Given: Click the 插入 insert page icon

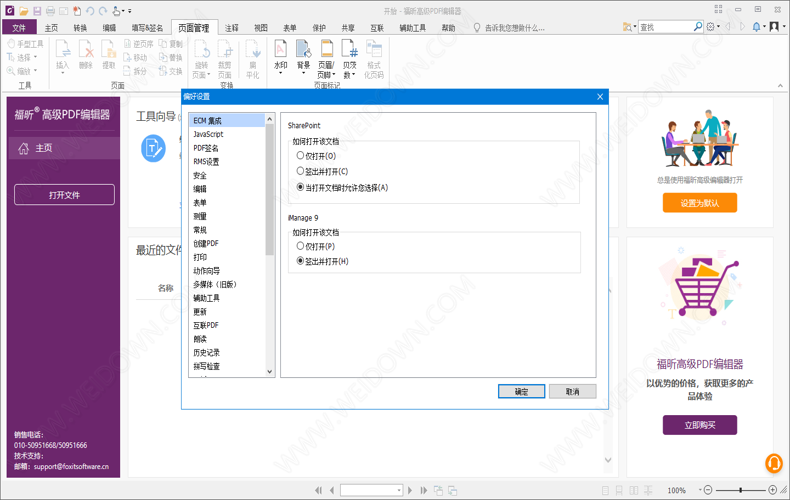Looking at the screenshot, I should pos(62,49).
